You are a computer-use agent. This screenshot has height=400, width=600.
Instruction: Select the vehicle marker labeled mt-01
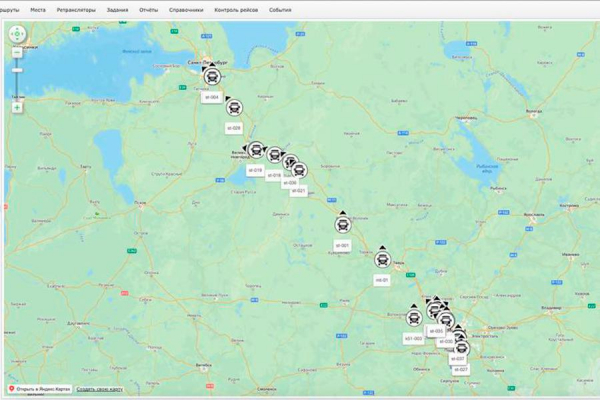[x=382, y=260]
